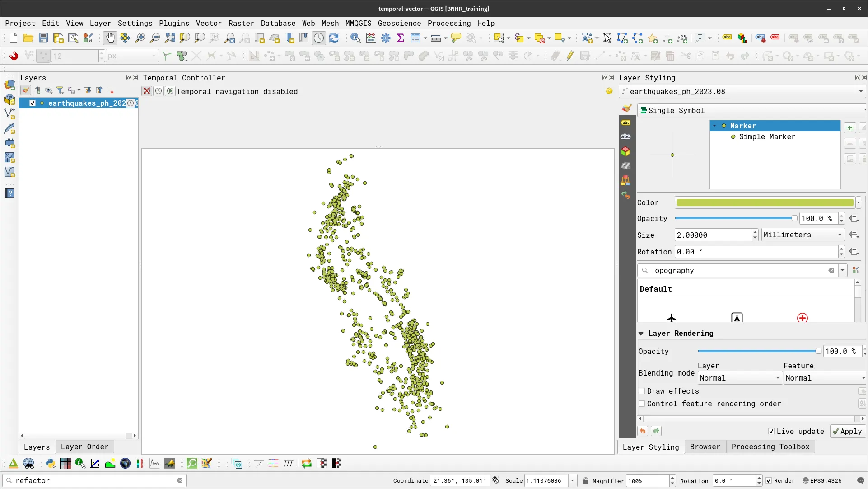Enable the Draw effects checkbox

(x=642, y=391)
